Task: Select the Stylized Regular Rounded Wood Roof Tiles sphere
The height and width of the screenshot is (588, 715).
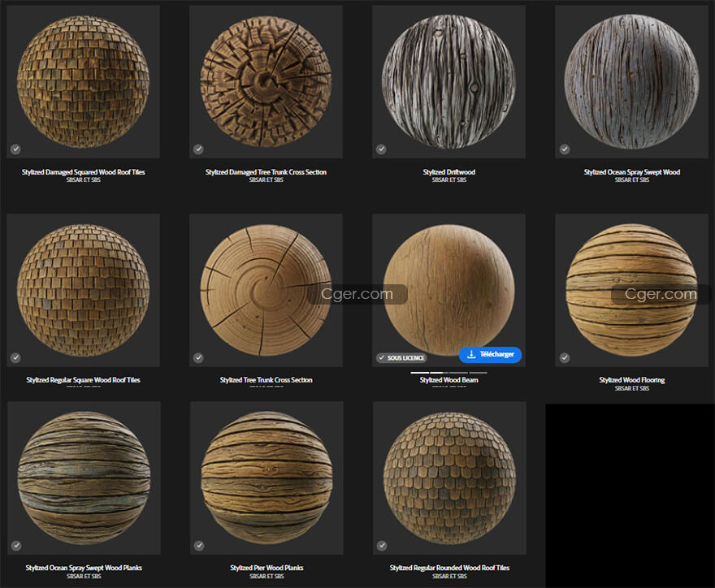Action: (449, 478)
